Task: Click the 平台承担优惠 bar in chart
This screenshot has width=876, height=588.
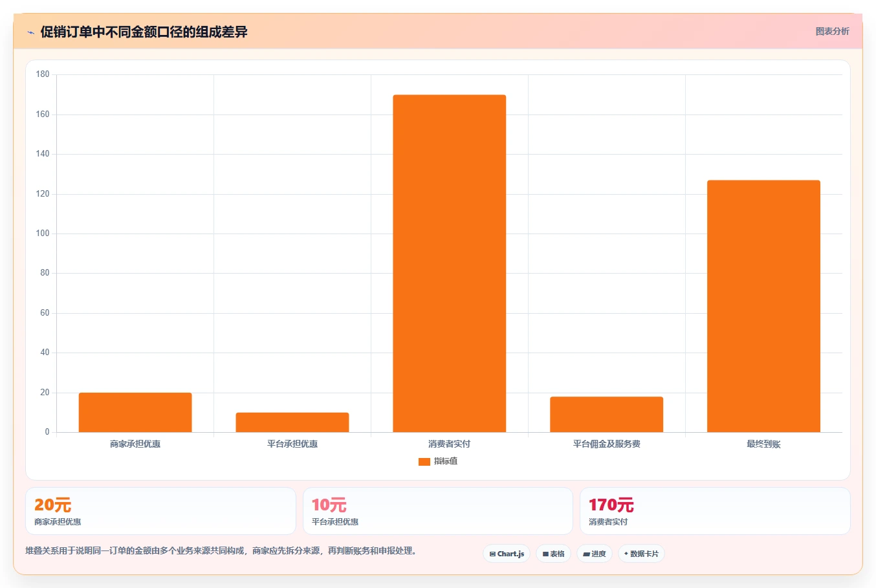Action: 292,422
